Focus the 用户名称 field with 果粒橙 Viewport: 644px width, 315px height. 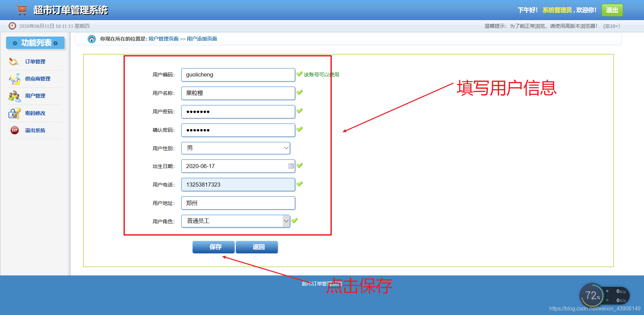pos(238,93)
